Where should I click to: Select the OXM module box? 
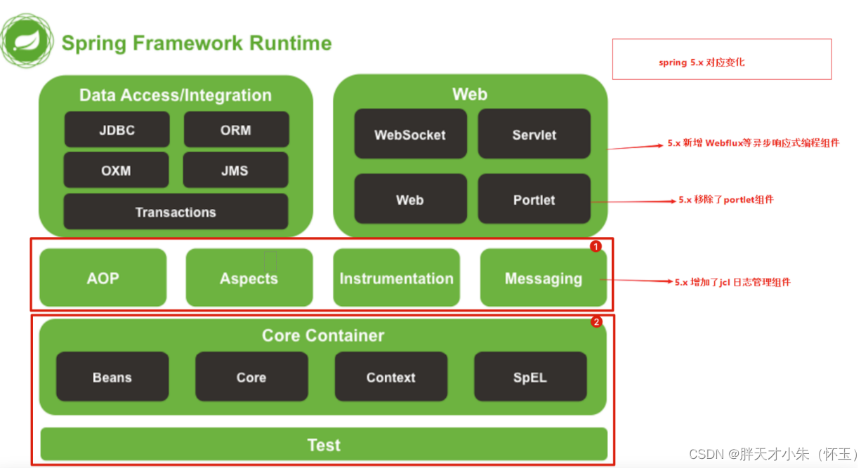(x=117, y=171)
